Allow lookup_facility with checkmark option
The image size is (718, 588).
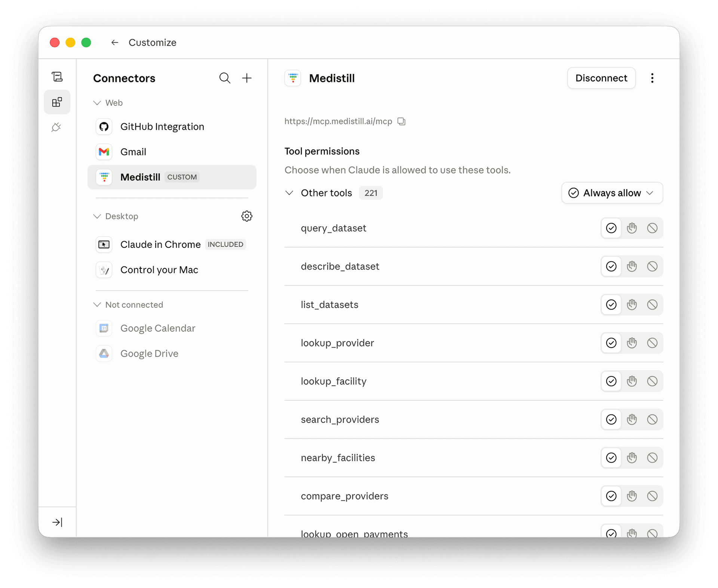click(611, 381)
